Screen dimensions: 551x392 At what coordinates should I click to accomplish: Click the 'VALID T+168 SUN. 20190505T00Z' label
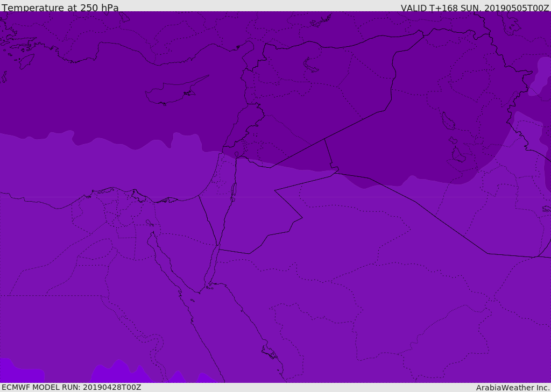click(475, 8)
